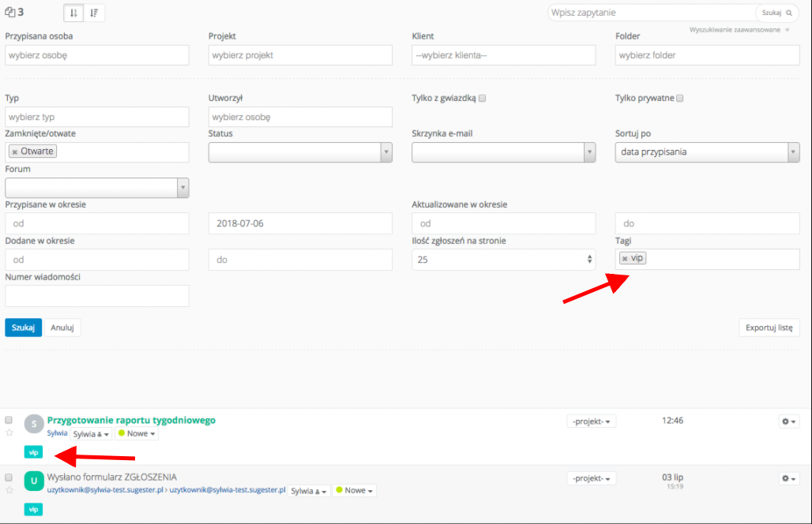
Task: Select checkbox for Przygotowanie raportu ticket
Action: coord(9,420)
